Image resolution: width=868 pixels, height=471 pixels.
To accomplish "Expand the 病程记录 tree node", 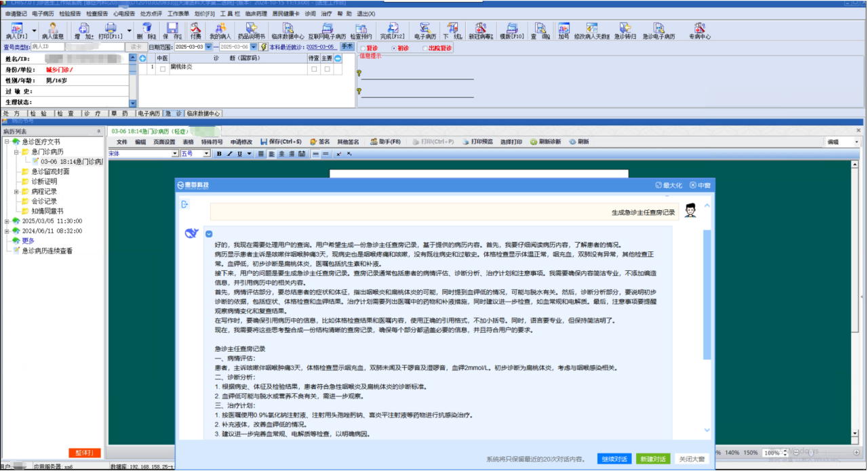I will pyautogui.click(x=16, y=192).
